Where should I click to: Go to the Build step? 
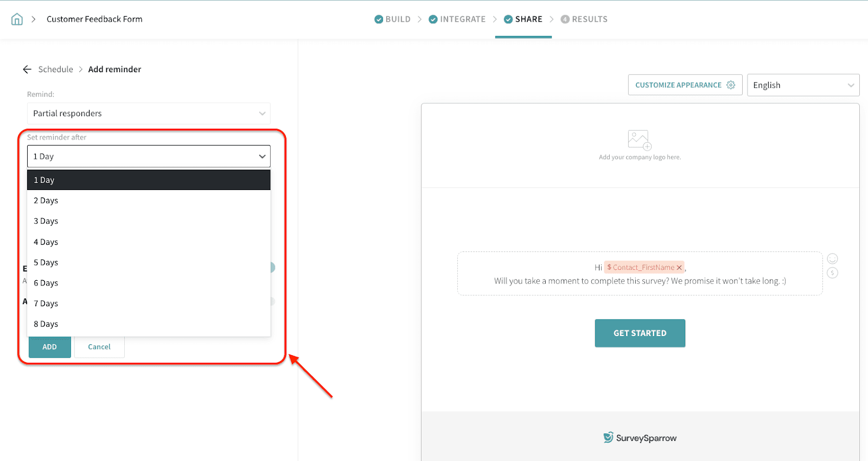393,20
